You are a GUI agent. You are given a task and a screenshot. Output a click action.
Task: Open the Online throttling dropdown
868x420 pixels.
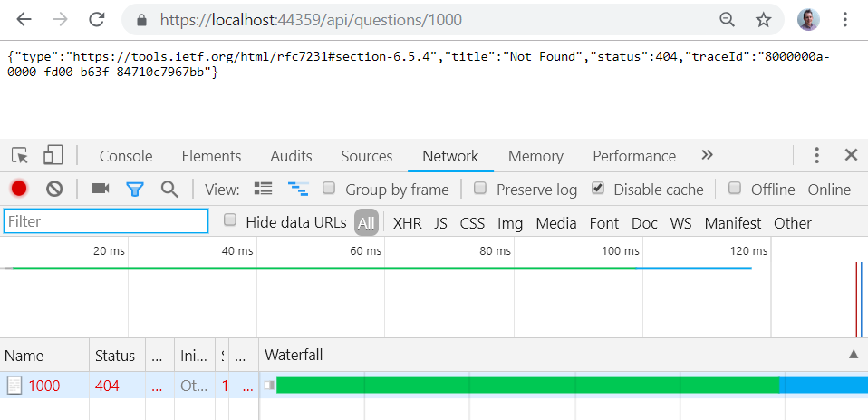point(829,190)
